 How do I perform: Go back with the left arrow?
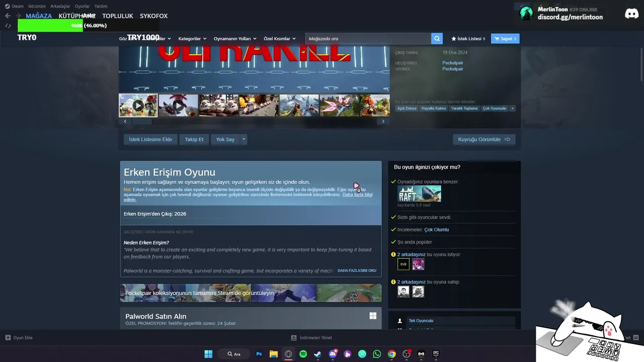tap(8, 16)
